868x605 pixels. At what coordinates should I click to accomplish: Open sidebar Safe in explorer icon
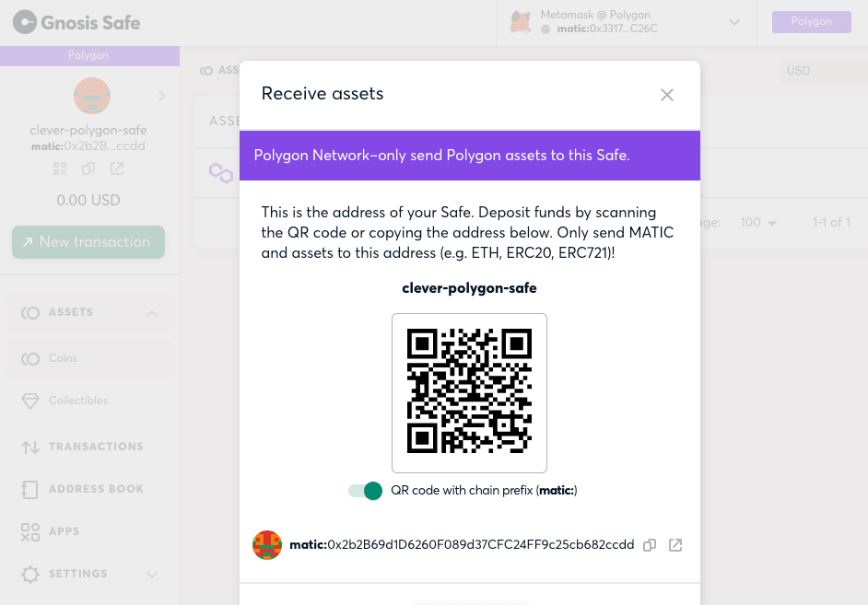coord(117,169)
